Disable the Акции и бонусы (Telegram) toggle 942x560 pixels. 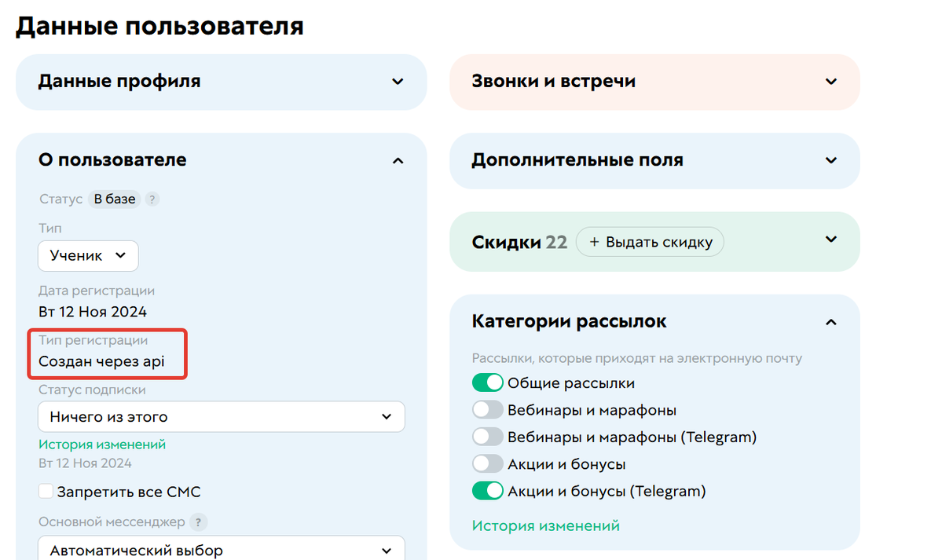tap(488, 490)
